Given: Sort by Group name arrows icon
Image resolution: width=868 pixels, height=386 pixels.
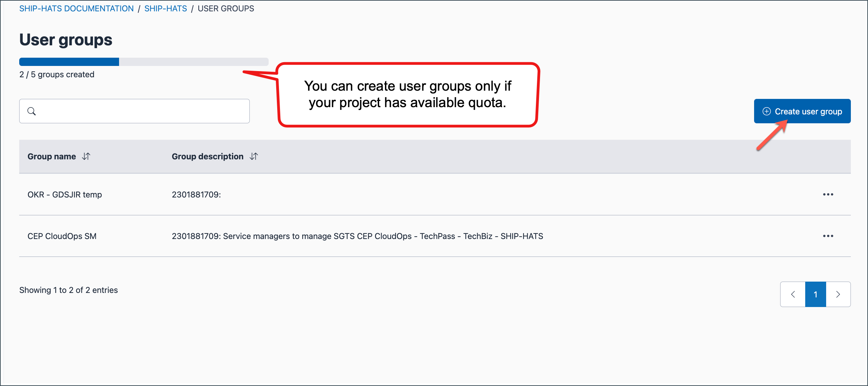Looking at the screenshot, I should pos(86,157).
